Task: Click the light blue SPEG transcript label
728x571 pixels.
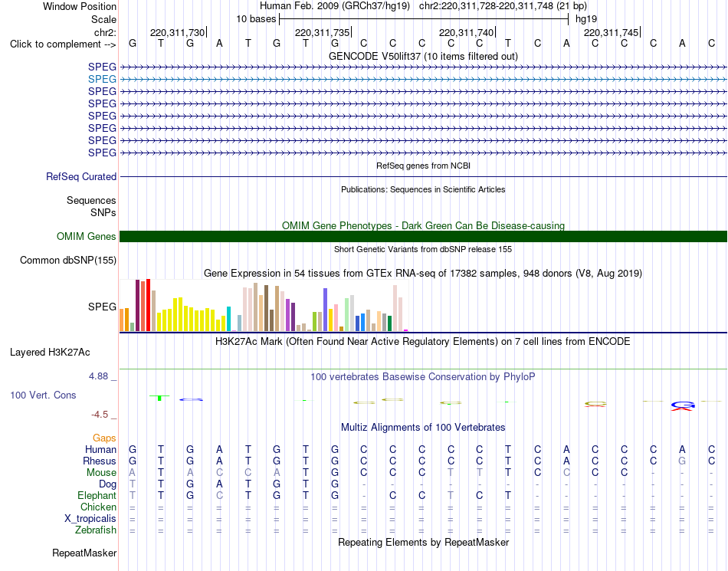Action: [102, 79]
